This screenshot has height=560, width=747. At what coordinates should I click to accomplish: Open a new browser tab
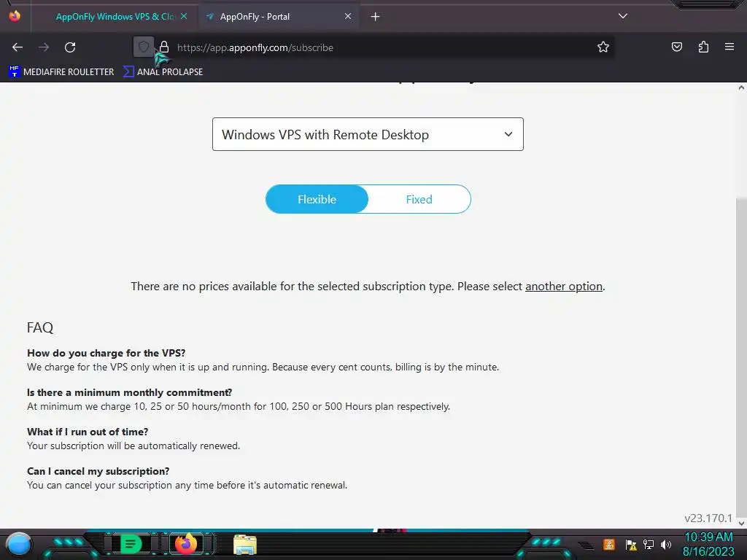click(x=375, y=17)
